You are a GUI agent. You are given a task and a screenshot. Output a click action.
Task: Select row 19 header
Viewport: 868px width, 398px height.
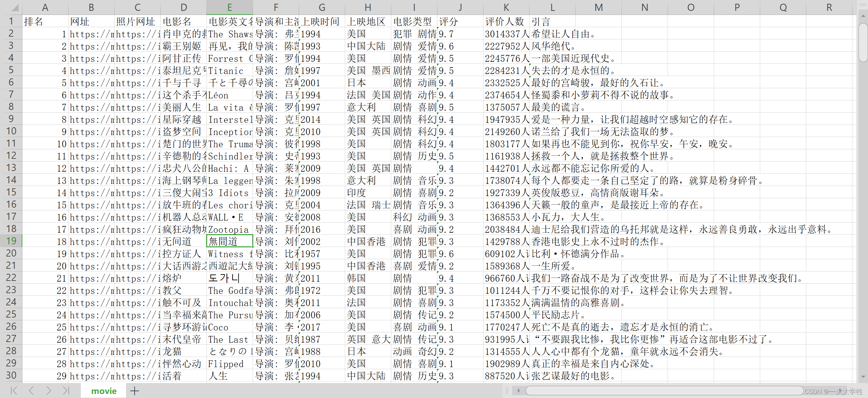11,241
